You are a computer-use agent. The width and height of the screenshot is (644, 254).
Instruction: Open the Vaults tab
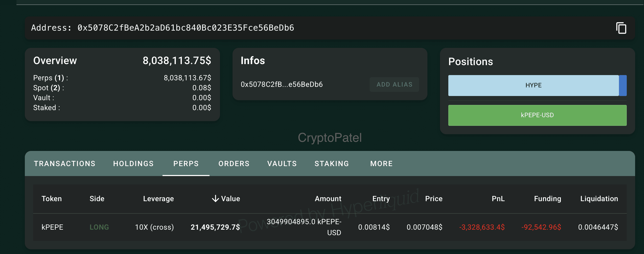click(x=282, y=163)
